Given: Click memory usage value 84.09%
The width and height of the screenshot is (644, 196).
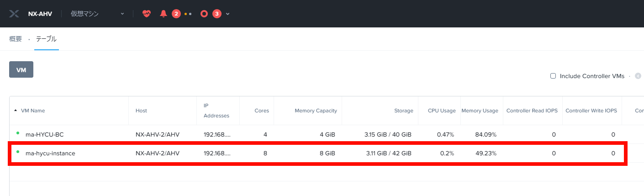Looking at the screenshot, I should point(486,135).
